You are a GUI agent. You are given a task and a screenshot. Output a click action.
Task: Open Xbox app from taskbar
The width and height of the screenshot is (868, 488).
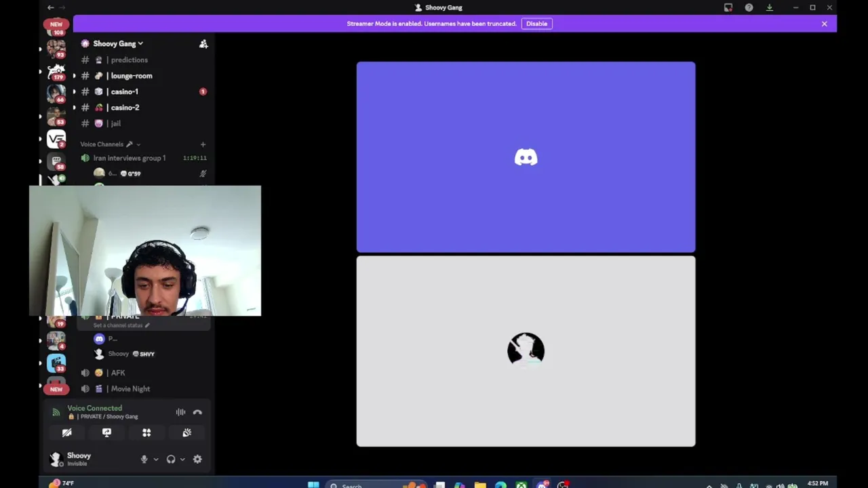[x=521, y=485]
